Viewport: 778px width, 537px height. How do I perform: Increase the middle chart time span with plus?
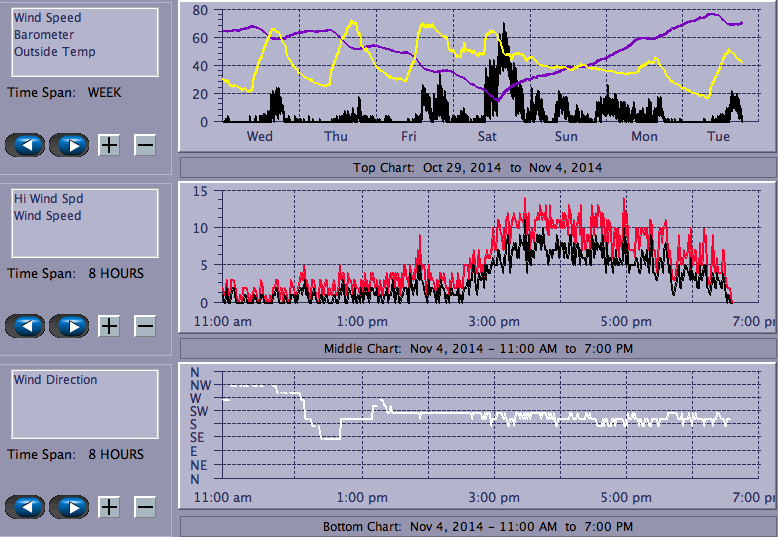coord(109,326)
